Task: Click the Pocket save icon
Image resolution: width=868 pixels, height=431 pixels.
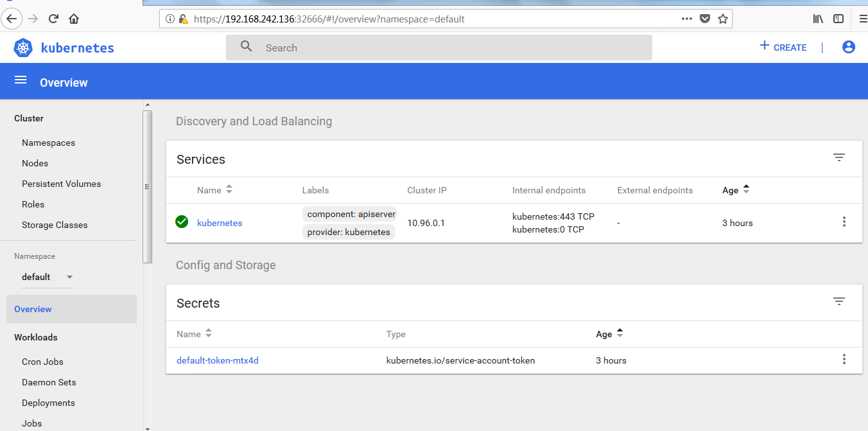Action: tap(705, 19)
